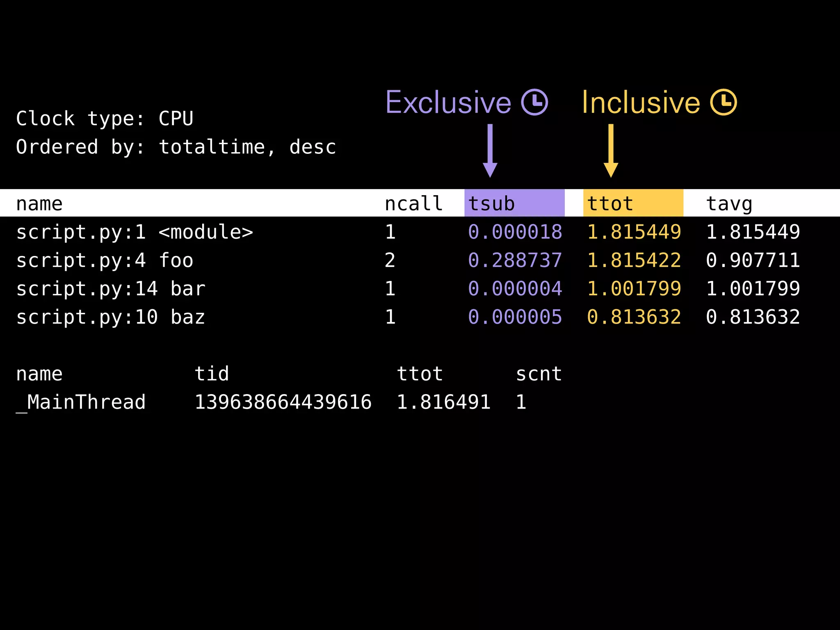Screen dimensions: 840x630
Task: Click white tavg value '1.001799'
Action: click(x=753, y=289)
